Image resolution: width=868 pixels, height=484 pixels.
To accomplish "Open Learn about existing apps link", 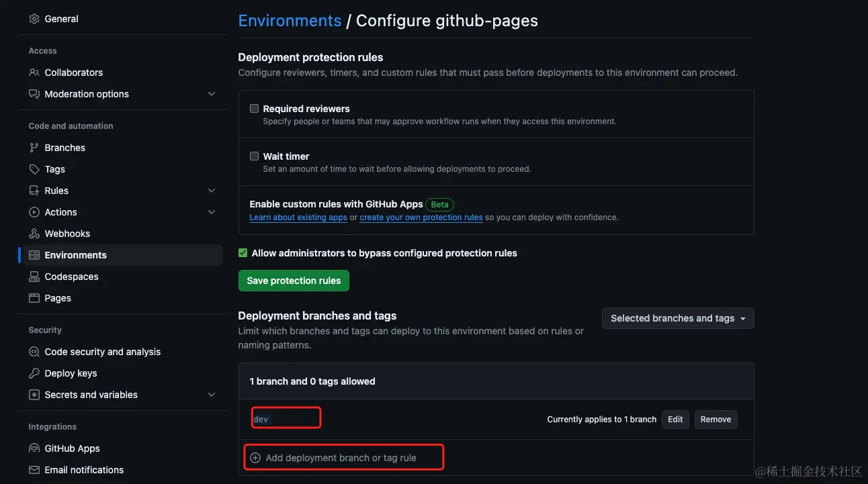I will tap(298, 217).
